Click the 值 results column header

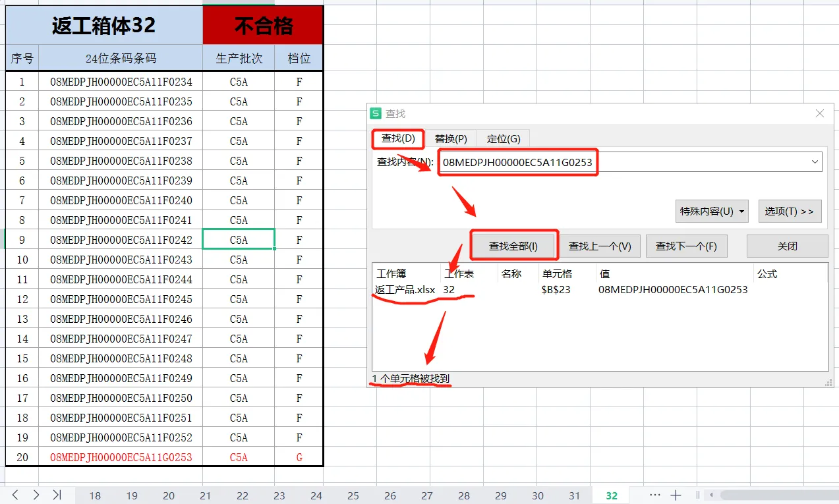pos(674,273)
